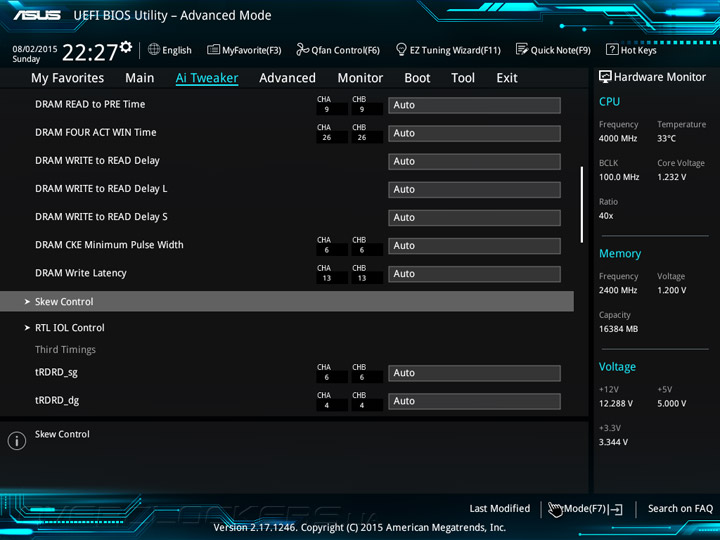This screenshot has height=540, width=720.
Task: Open DRAM WRITE to READ Delay Auto field
Action: [474, 162]
